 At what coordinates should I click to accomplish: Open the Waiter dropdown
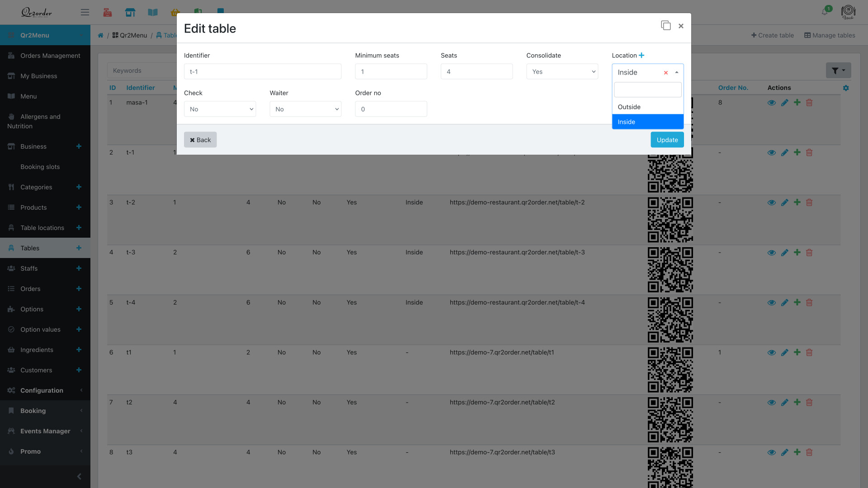[x=305, y=109]
